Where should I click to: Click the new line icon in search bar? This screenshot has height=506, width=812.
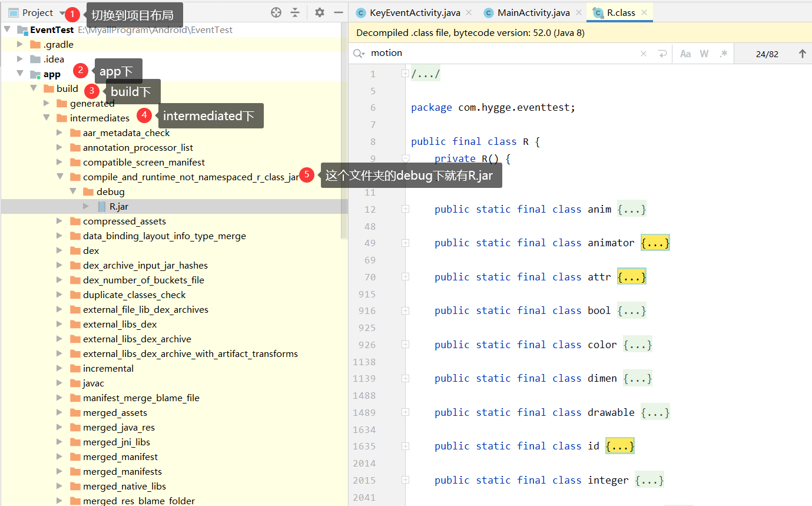[x=662, y=54]
